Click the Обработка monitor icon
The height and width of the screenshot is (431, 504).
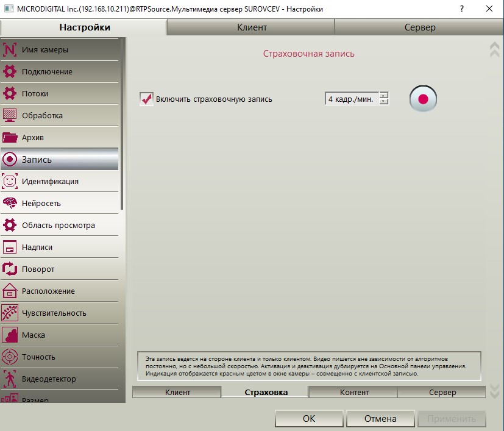coord(10,115)
